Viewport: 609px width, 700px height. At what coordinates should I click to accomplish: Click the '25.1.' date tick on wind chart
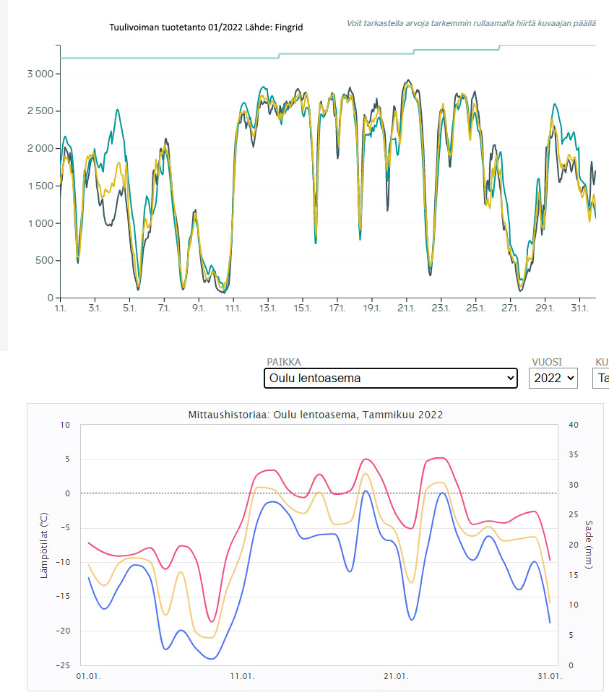coord(475,308)
